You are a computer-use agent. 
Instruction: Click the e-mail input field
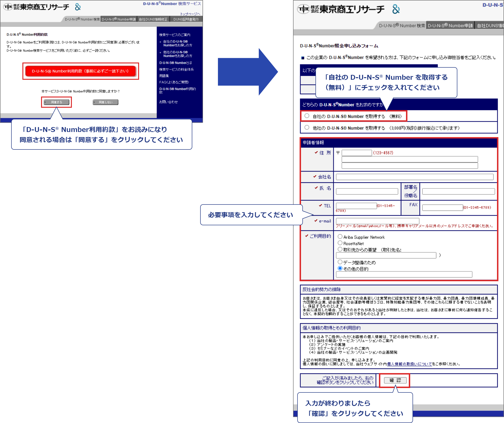(378, 221)
